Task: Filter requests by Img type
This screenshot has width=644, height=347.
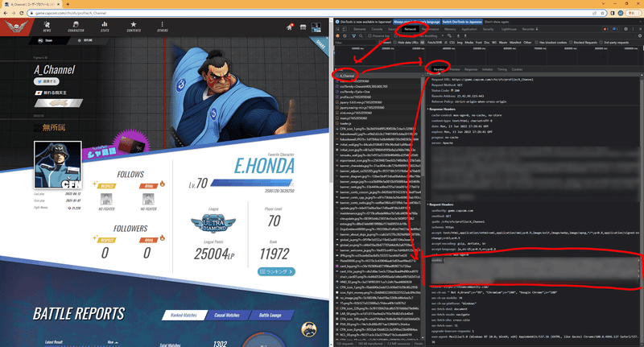Action: pos(460,43)
